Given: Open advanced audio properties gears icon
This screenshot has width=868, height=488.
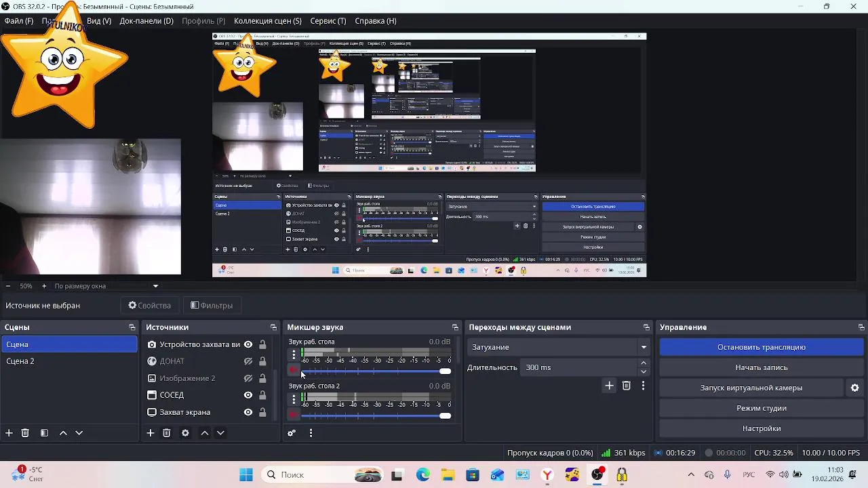Looking at the screenshot, I should pyautogui.click(x=292, y=433).
